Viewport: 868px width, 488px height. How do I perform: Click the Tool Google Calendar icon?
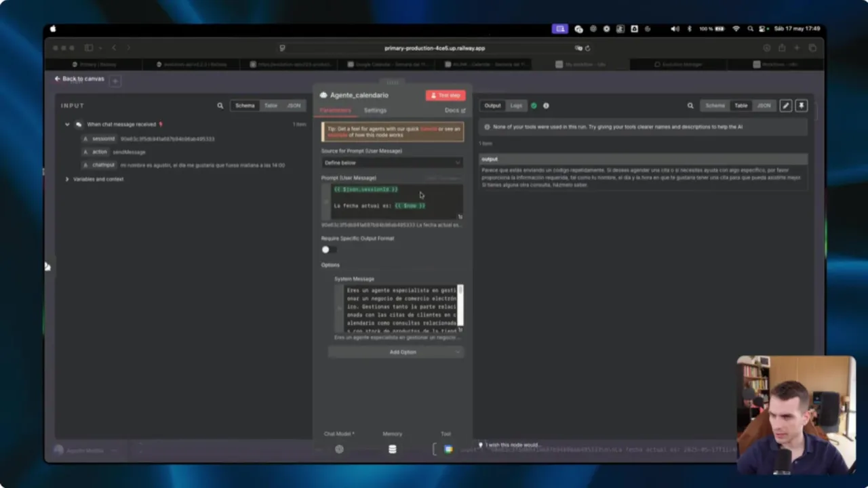pyautogui.click(x=448, y=449)
